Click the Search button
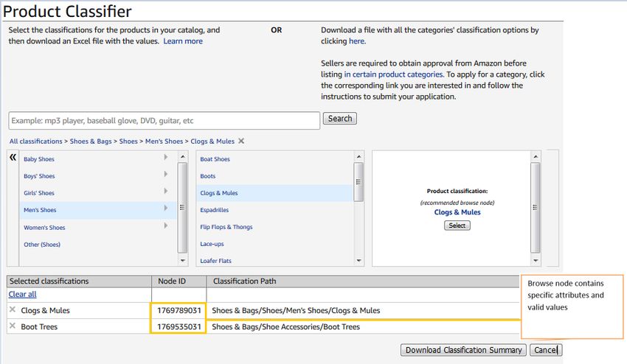Image resolution: width=627 pixels, height=364 pixels. click(x=340, y=119)
